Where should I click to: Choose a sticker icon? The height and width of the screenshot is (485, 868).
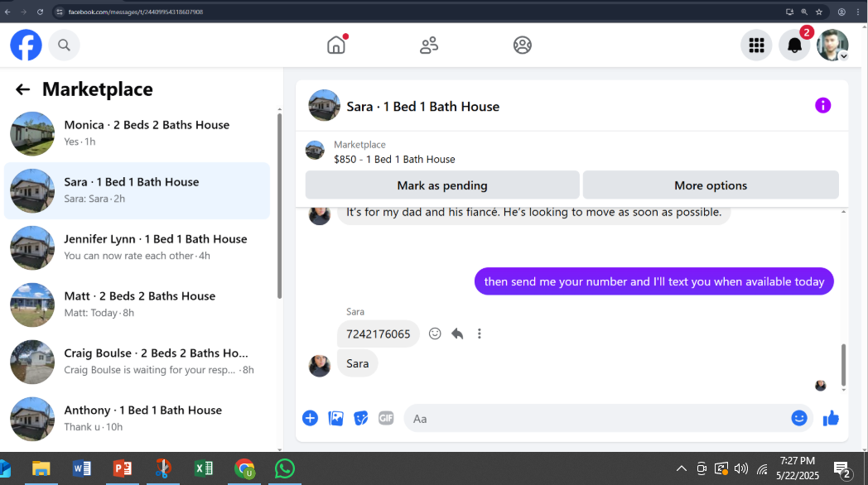(x=361, y=418)
